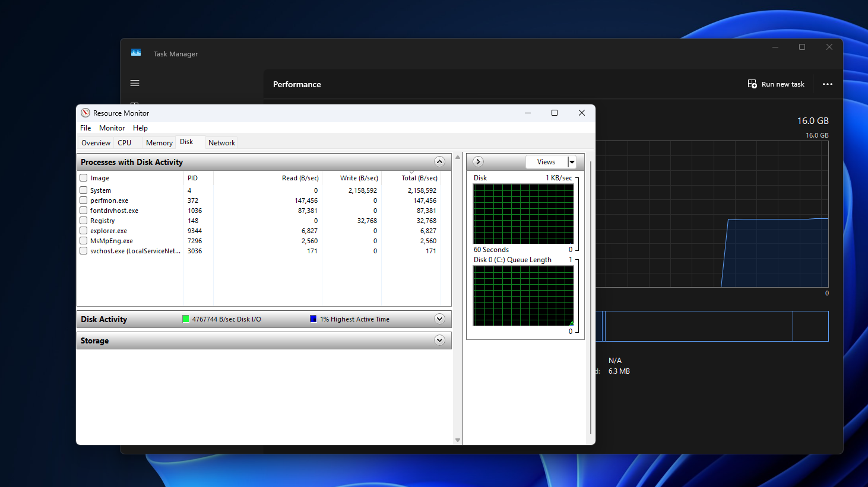The image size is (868, 487).
Task: Maximize the Task Manager window
Action: point(802,47)
